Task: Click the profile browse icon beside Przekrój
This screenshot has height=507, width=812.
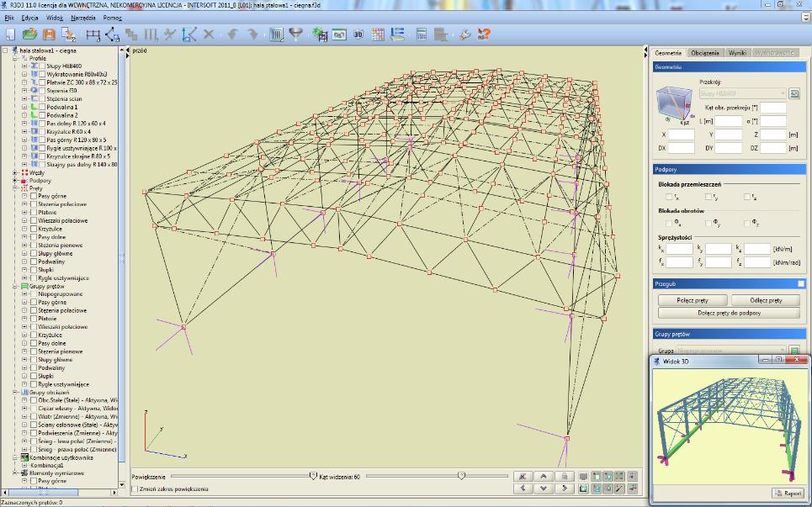Action: (x=793, y=93)
